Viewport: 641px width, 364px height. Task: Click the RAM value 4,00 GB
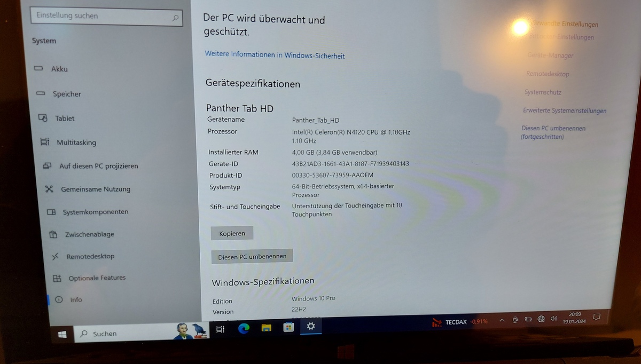click(334, 152)
